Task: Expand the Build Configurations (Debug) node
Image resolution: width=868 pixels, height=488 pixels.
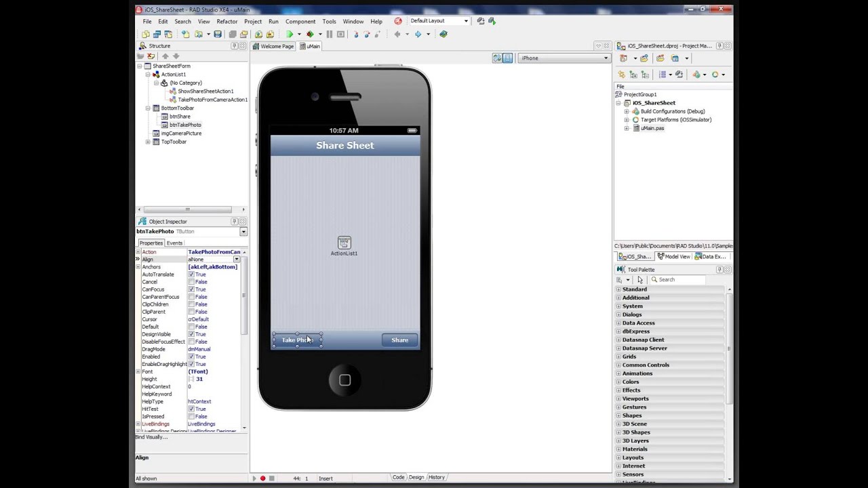Action: point(627,111)
